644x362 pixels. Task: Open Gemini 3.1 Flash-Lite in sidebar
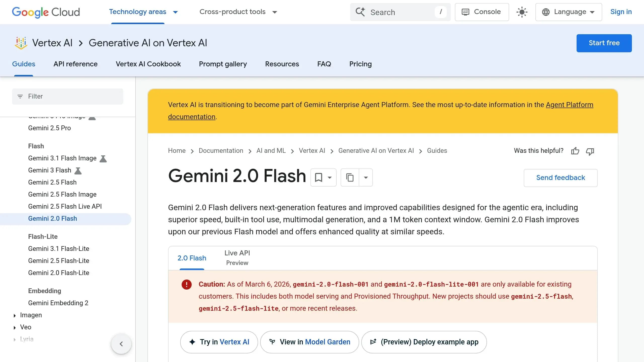tap(59, 249)
